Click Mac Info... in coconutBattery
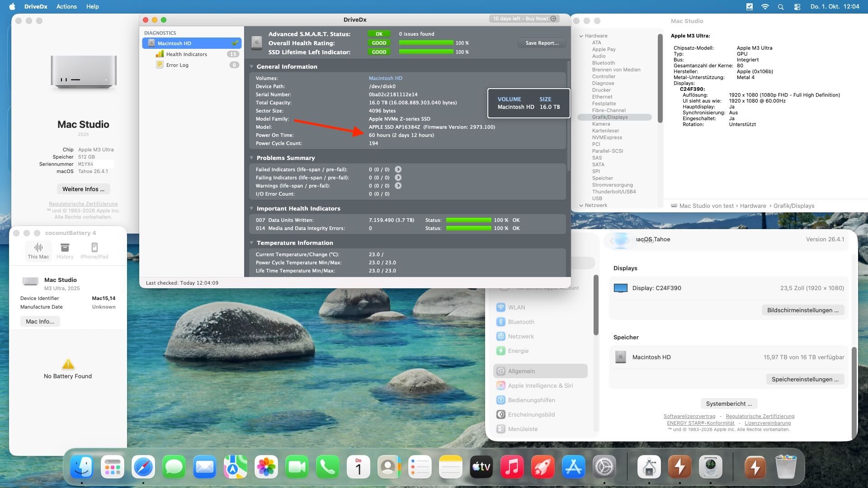 pos(40,321)
